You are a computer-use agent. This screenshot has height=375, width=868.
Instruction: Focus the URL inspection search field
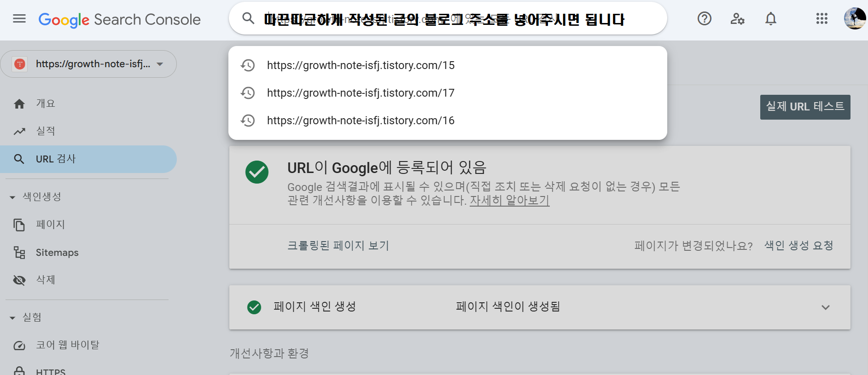pos(448,18)
